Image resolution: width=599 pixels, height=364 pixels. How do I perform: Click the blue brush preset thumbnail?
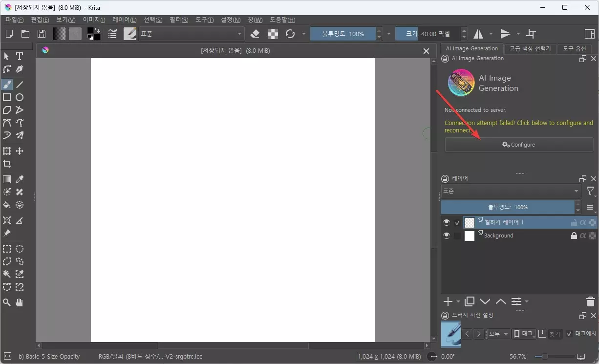coord(450,335)
